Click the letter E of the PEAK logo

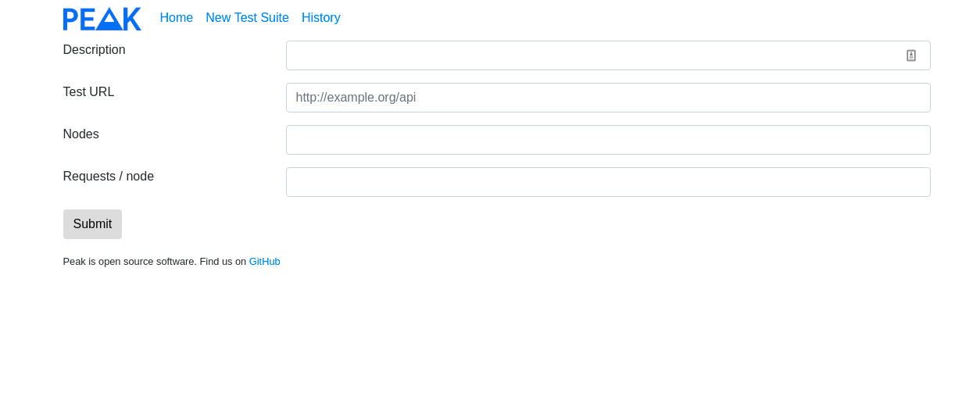pos(88,19)
